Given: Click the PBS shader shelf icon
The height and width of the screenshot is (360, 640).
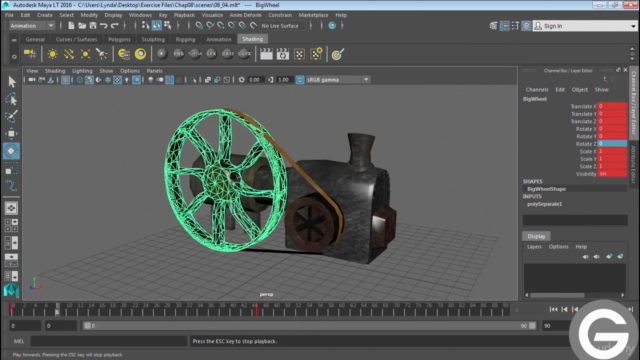Looking at the screenshot, I should coord(178,54).
